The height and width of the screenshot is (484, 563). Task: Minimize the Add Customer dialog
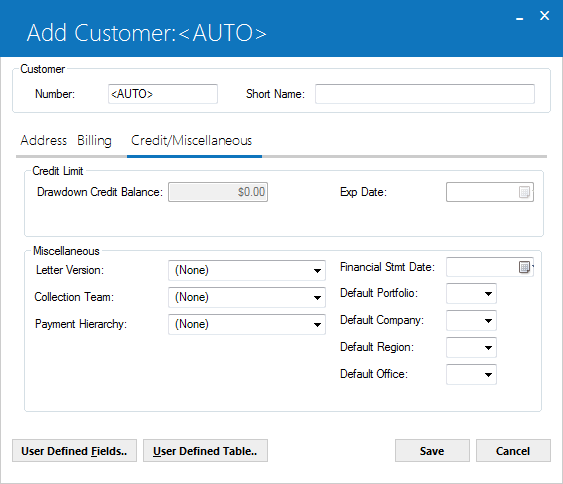click(x=519, y=17)
